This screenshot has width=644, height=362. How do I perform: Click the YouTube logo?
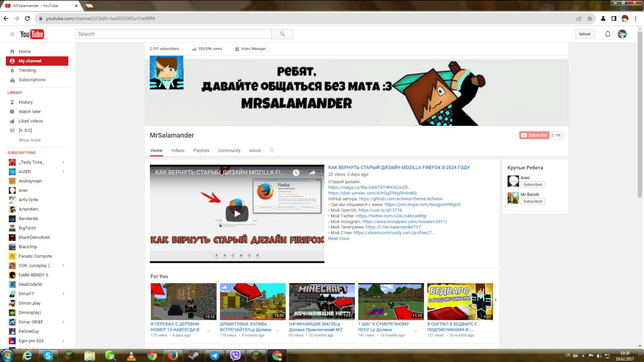pyautogui.click(x=32, y=34)
